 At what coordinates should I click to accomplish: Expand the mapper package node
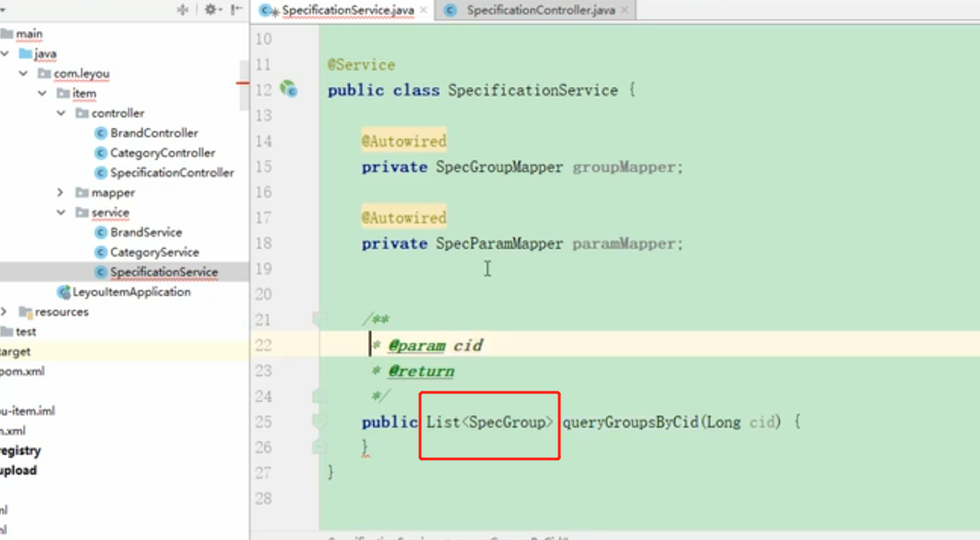[x=61, y=192]
